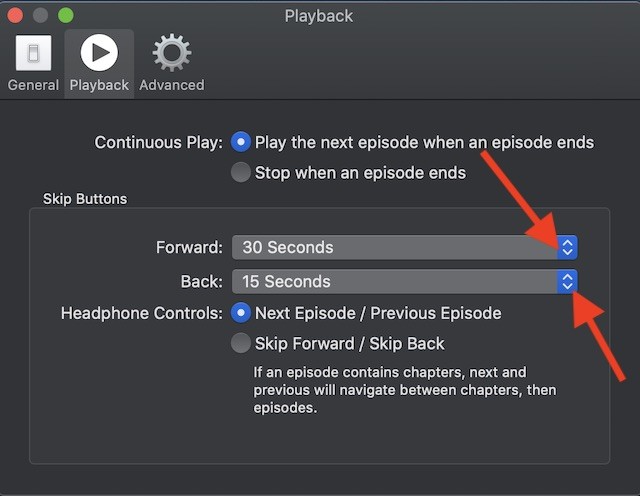Click the Playback window title bar
The width and height of the screenshot is (640, 496).
[319, 16]
